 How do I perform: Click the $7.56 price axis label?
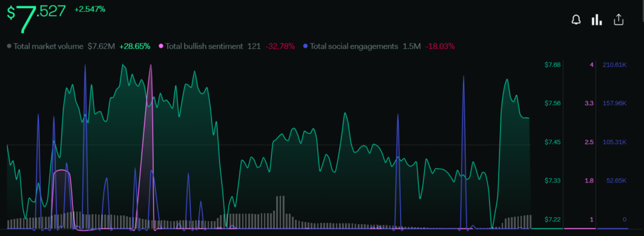coord(552,103)
